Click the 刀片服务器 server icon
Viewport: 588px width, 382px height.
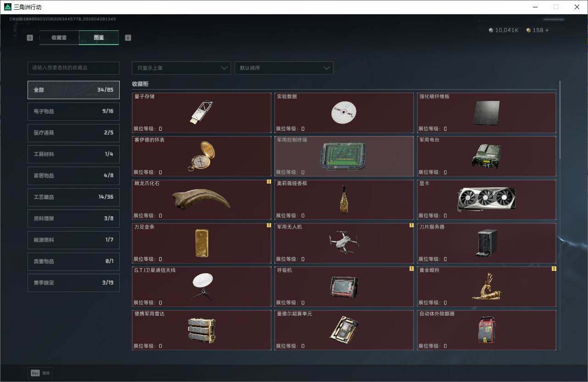[x=487, y=243]
